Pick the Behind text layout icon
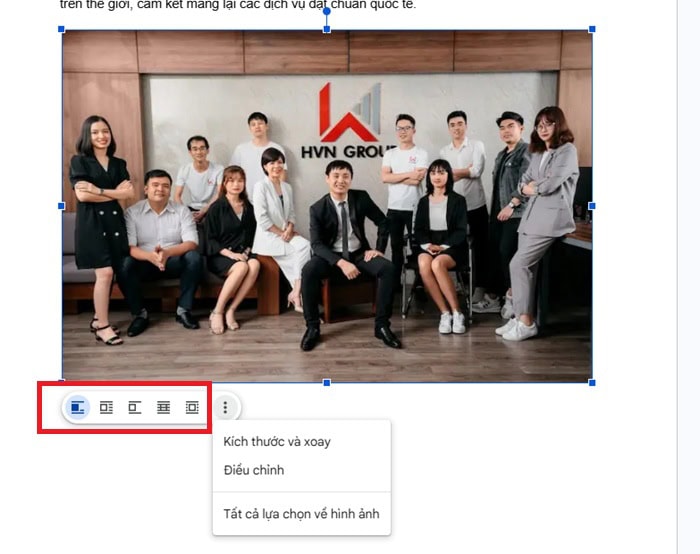 click(x=163, y=407)
